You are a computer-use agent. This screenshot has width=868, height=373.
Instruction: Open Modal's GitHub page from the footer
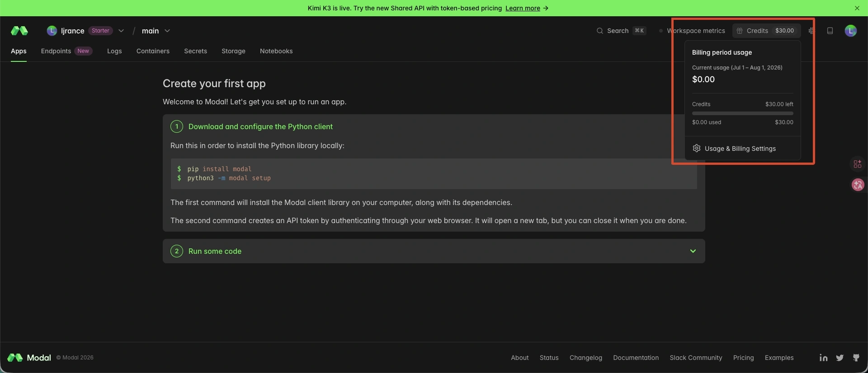(x=856, y=358)
